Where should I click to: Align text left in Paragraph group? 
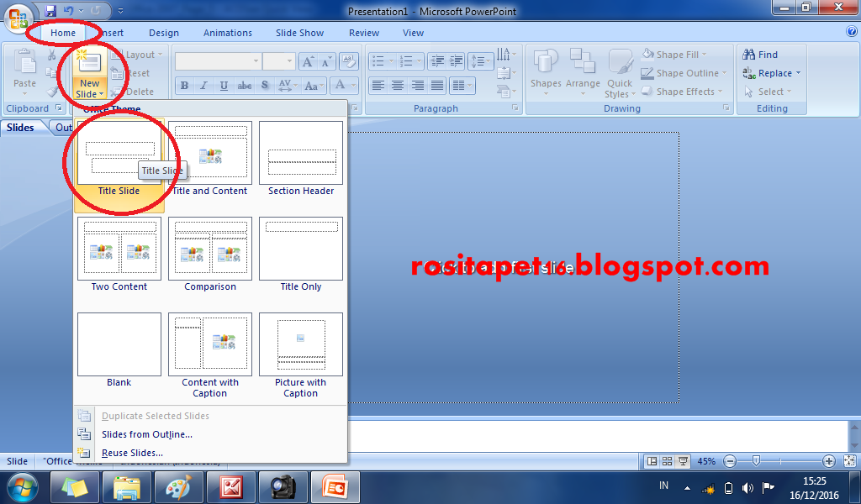tap(378, 86)
